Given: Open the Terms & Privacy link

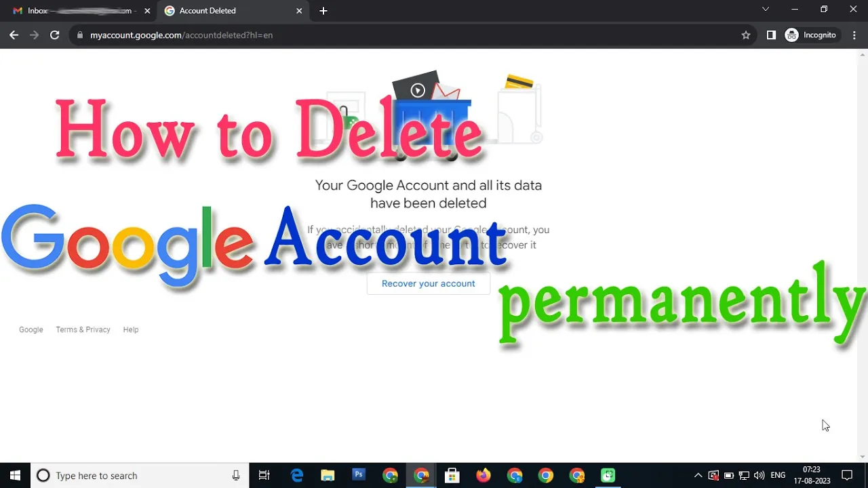Looking at the screenshot, I should click(83, 329).
